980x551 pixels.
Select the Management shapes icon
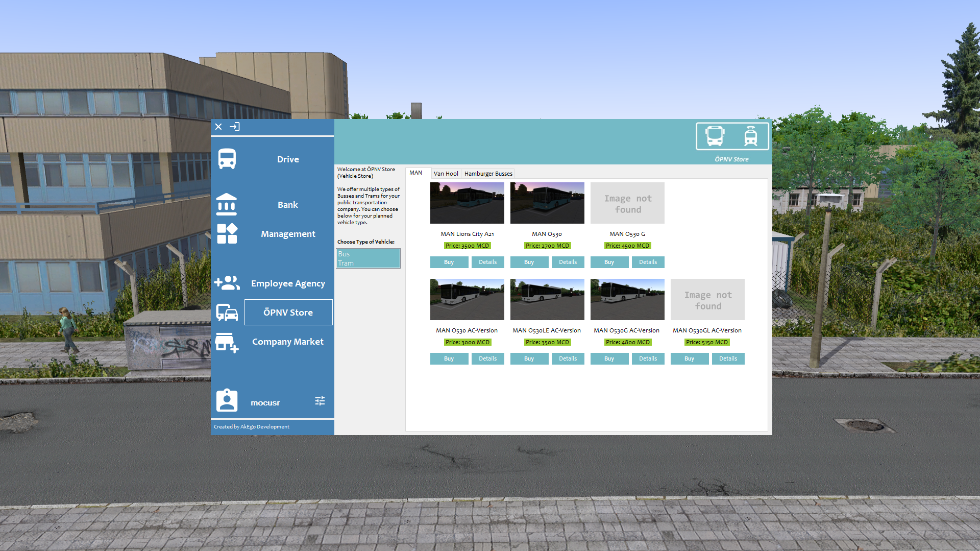[x=227, y=233]
